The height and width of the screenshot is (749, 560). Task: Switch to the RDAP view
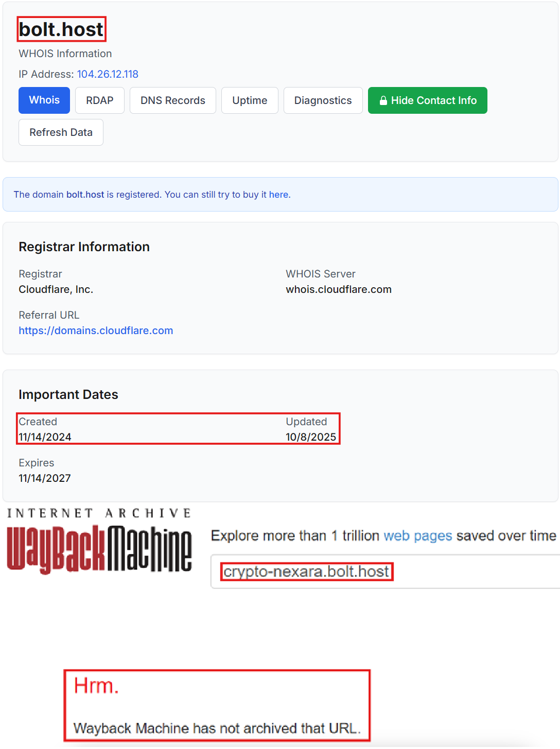click(x=99, y=100)
